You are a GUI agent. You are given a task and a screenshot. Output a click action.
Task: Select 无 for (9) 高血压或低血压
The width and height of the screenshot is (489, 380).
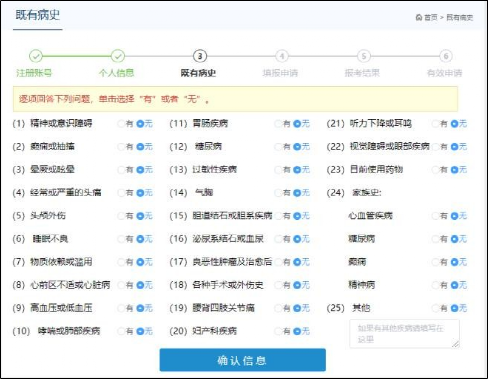(x=140, y=308)
